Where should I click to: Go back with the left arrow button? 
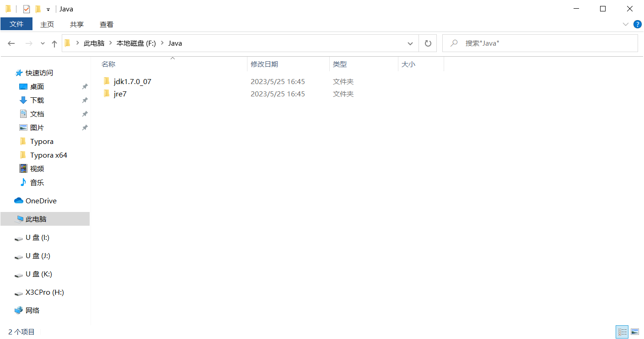11,43
